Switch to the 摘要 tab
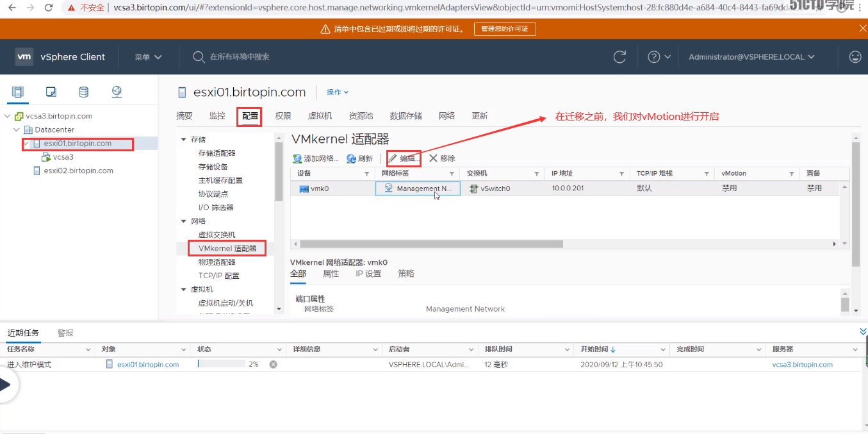 click(184, 116)
